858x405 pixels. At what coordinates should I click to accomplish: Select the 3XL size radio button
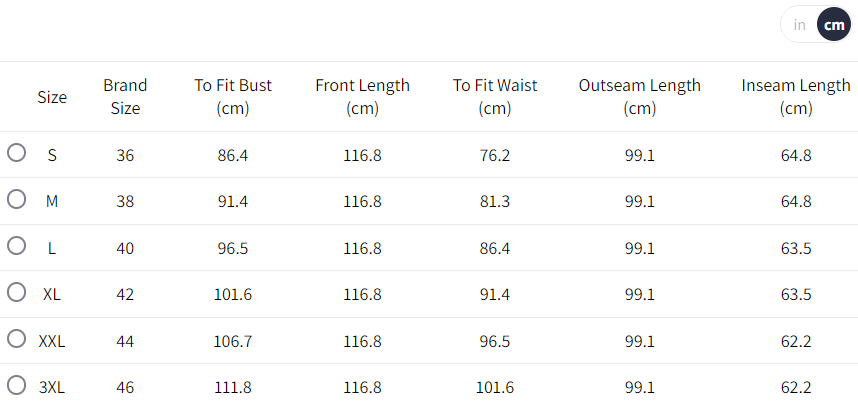tap(16, 384)
